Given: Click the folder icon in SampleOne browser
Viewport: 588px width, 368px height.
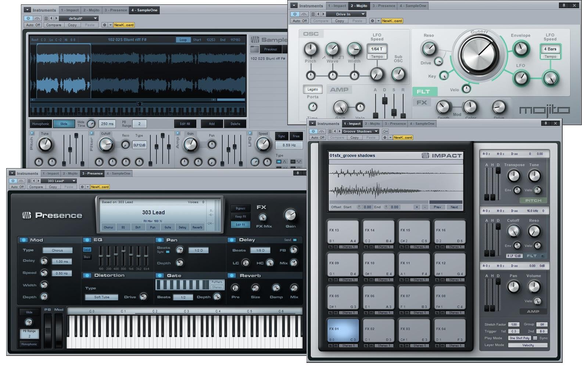Looking at the screenshot, I should 254,49.
